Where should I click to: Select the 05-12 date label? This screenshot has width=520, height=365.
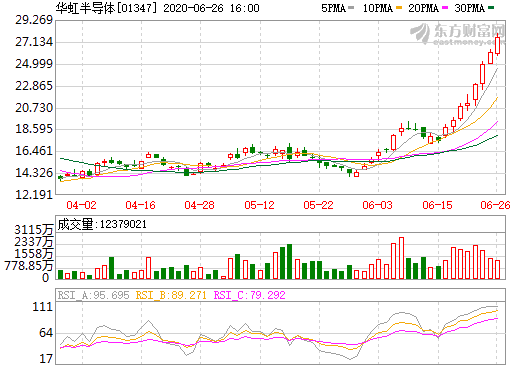[259, 205]
